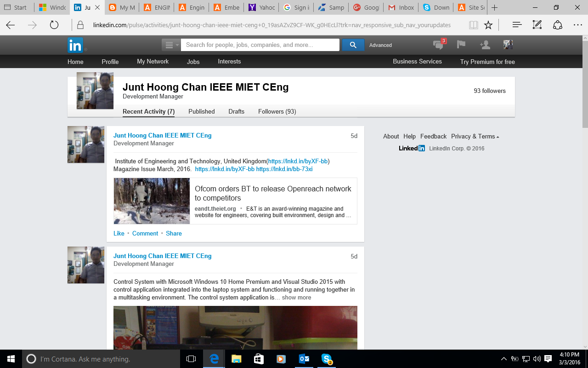This screenshot has height=368, width=588.
Task: Select the Drafts tab
Action: pyautogui.click(x=236, y=111)
